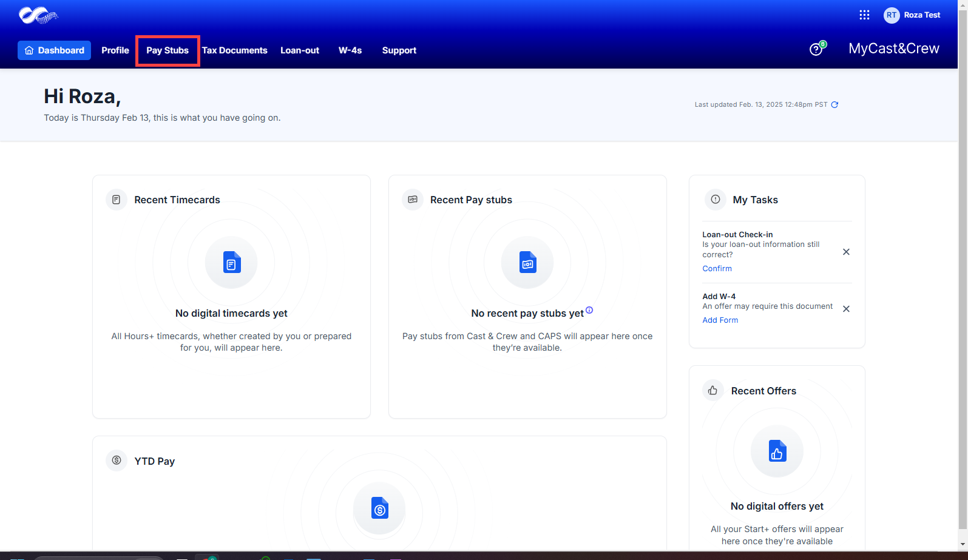Image resolution: width=968 pixels, height=560 pixels.
Task: Navigate to the W-4s tab
Action: pyautogui.click(x=350, y=50)
